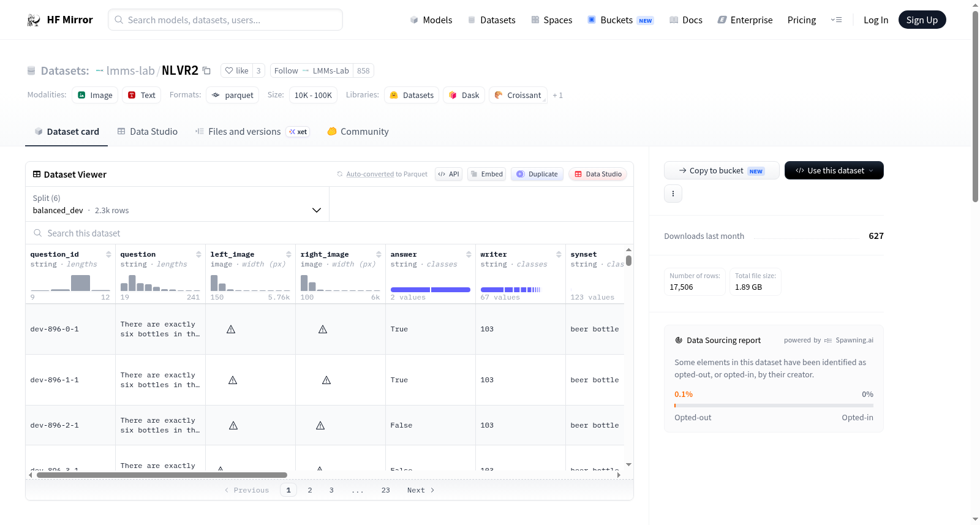
Task: Sort by the answer column sort icon
Action: click(469, 254)
